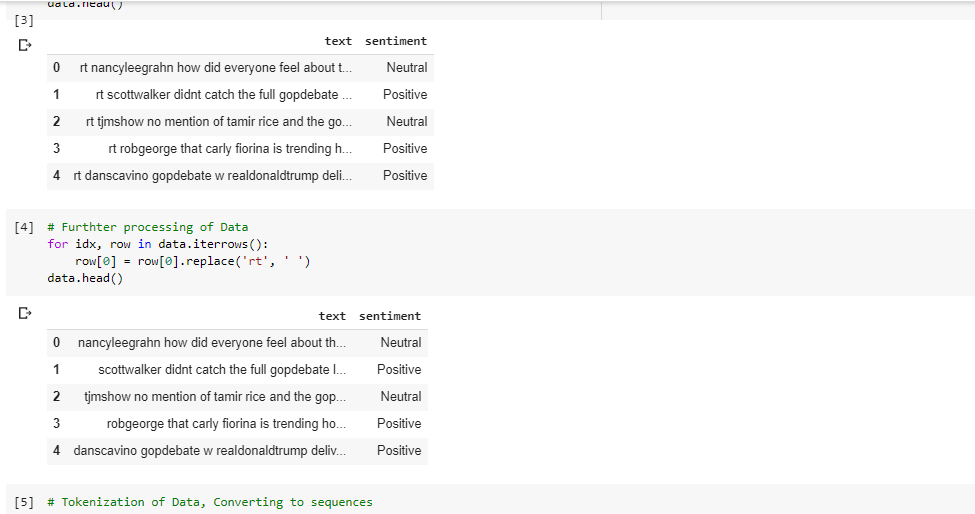Click 'rt tjmshow no mention' cell
The image size is (975, 514).
click(219, 122)
